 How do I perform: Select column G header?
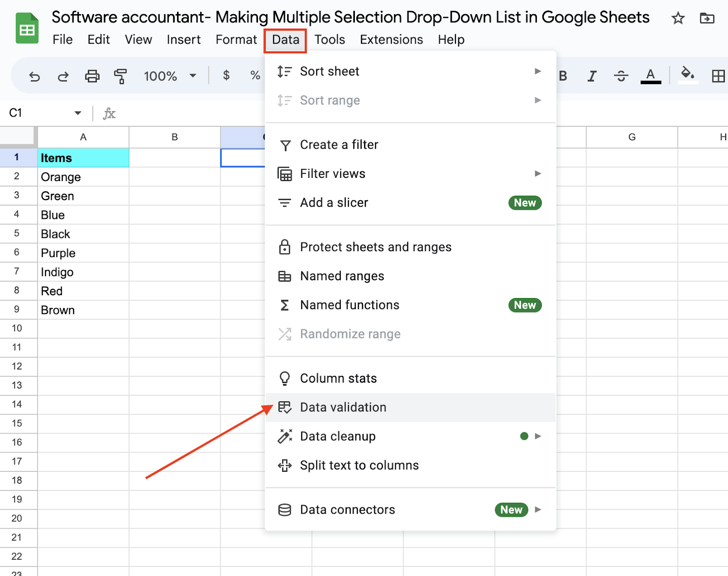632,137
